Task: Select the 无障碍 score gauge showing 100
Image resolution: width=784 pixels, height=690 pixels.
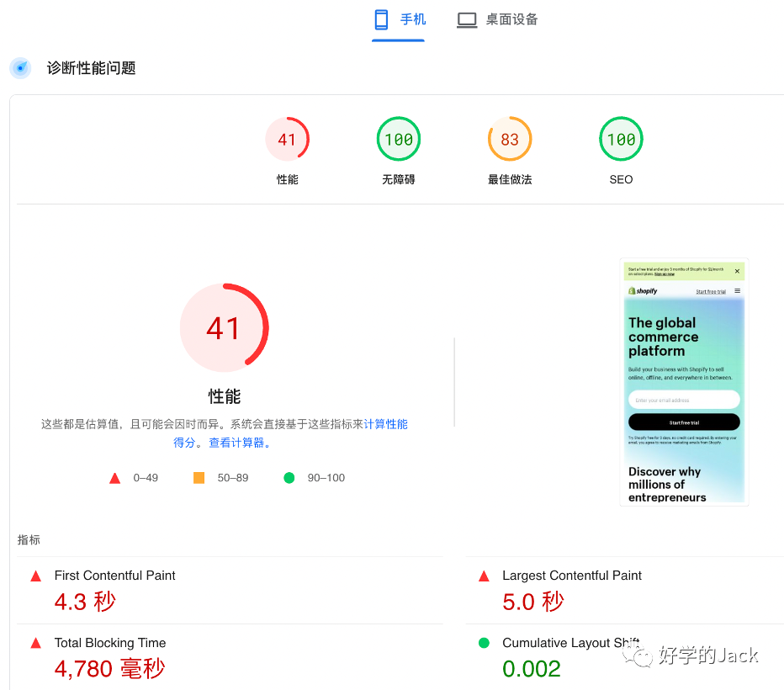Action: pyautogui.click(x=398, y=139)
